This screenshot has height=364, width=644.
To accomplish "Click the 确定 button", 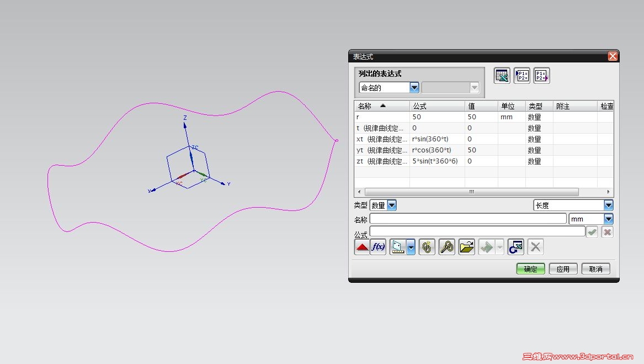I will click(x=530, y=269).
